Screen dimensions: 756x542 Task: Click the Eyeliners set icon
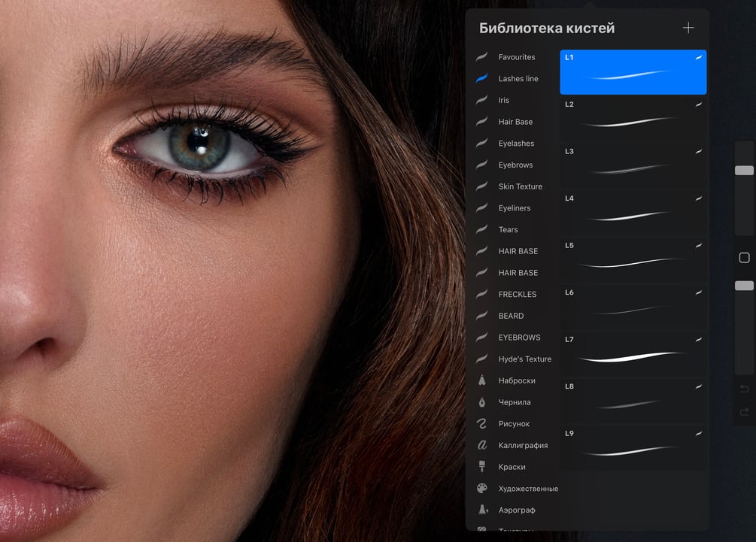click(481, 207)
